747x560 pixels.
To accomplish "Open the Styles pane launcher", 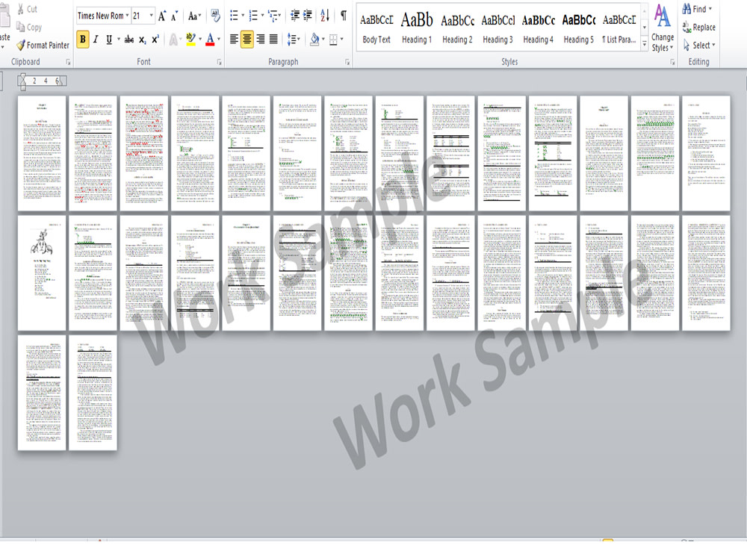I will click(672, 62).
